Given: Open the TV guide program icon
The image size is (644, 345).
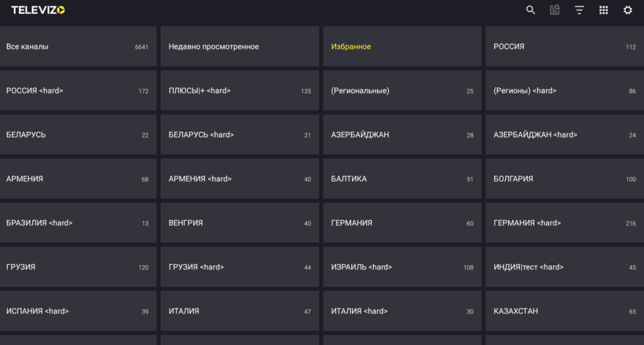Looking at the screenshot, I should point(555,10).
